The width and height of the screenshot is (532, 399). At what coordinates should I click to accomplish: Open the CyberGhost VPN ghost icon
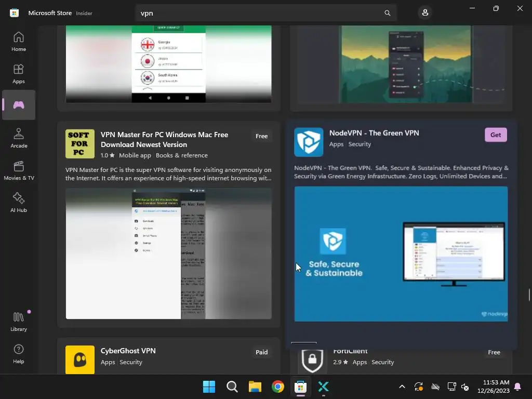(80, 360)
